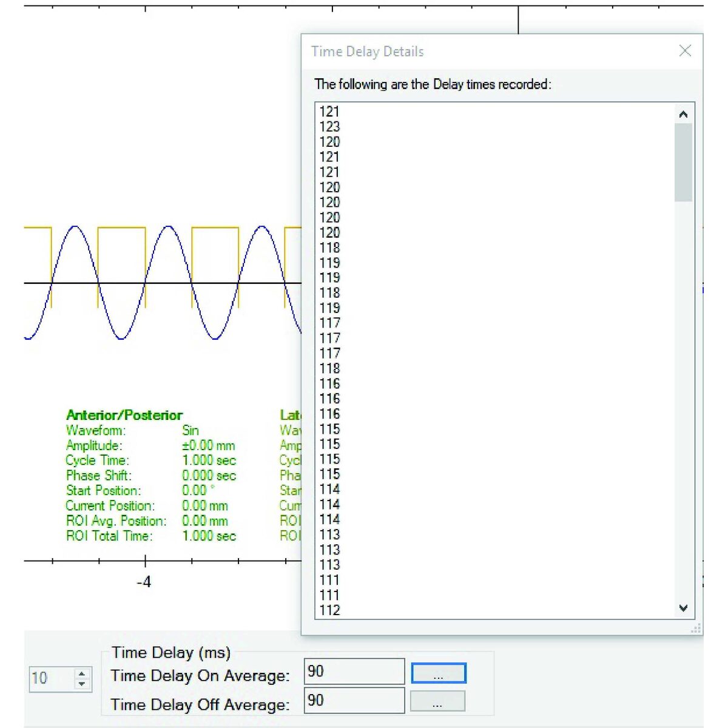Open details for Time Delay Off Average
Viewport: 728px width, 728px height.
438,701
